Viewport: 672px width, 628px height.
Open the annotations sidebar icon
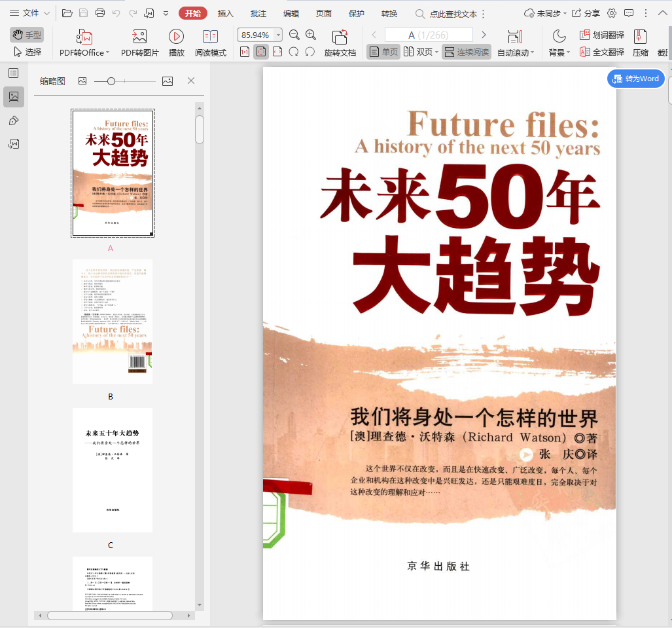14,120
